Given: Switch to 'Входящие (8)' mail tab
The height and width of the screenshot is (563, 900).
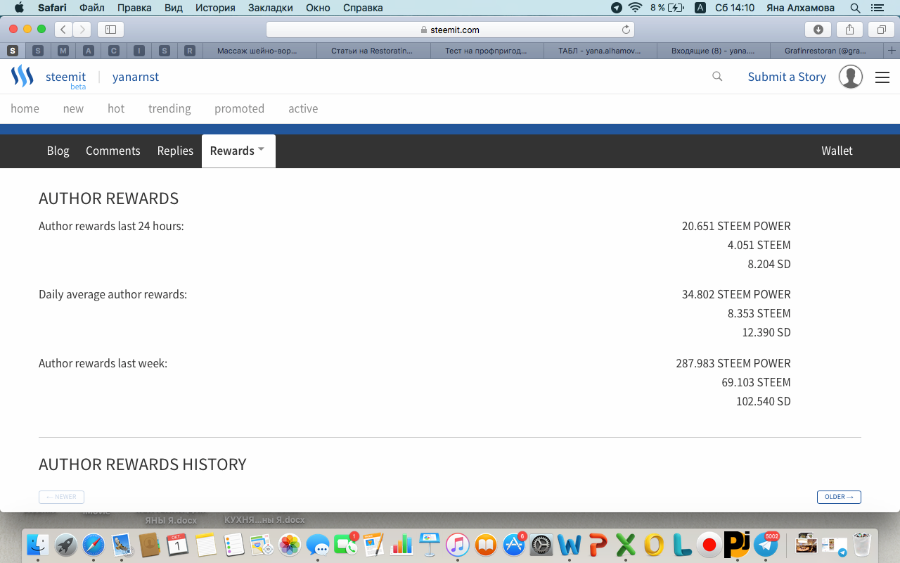Looking at the screenshot, I should point(713,51).
